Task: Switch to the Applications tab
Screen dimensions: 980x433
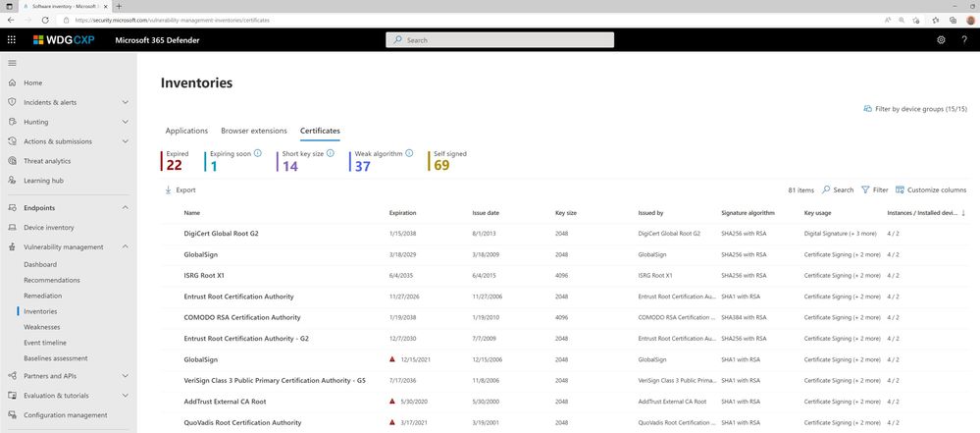Action: pos(186,131)
